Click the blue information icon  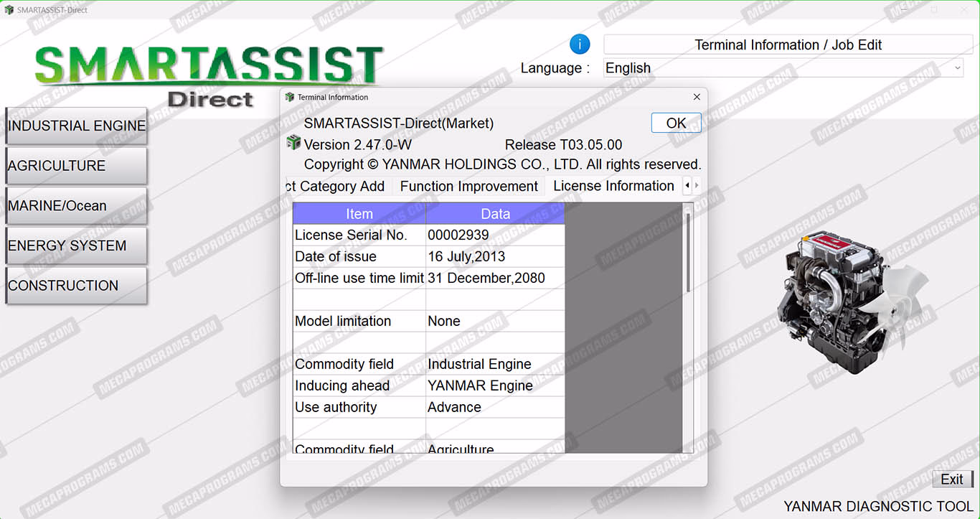point(580,45)
